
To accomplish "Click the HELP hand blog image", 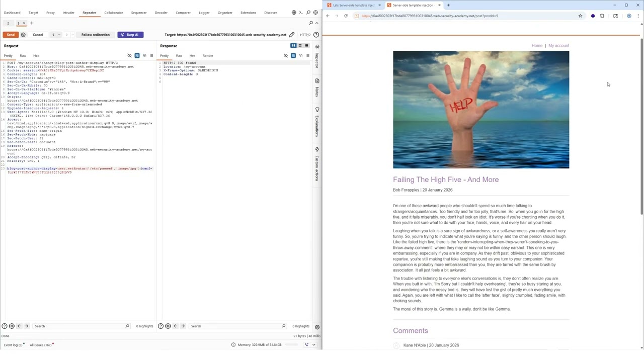I will tap(481, 110).
